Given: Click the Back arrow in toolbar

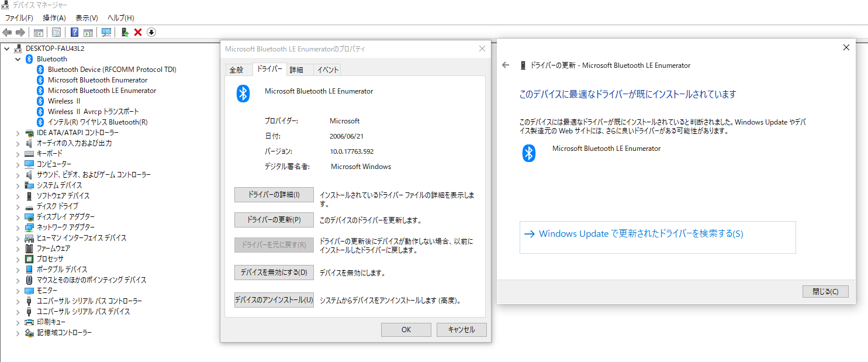Looking at the screenshot, I should (x=8, y=32).
